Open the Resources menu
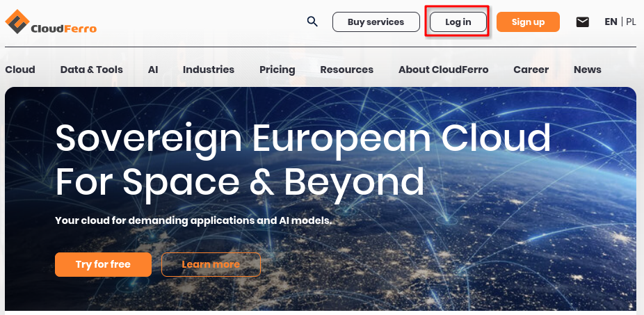Image resolution: width=644 pixels, height=315 pixels. [346, 70]
